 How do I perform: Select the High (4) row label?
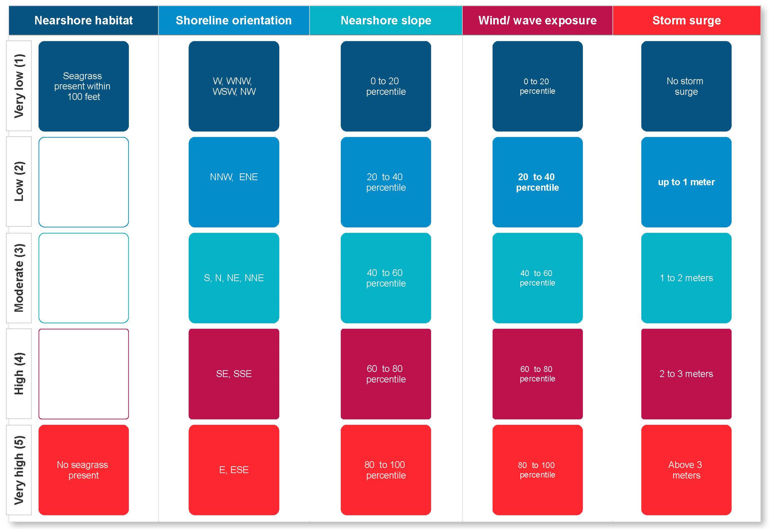(x=19, y=374)
